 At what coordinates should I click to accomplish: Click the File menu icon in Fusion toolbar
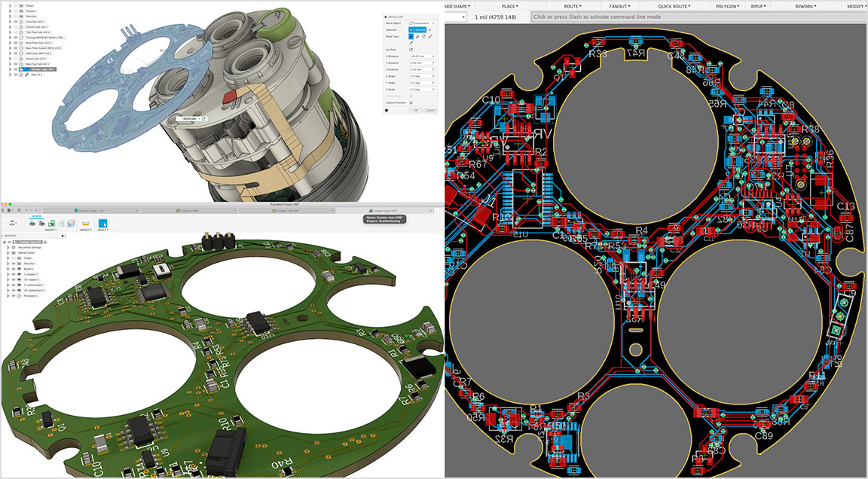point(9,210)
